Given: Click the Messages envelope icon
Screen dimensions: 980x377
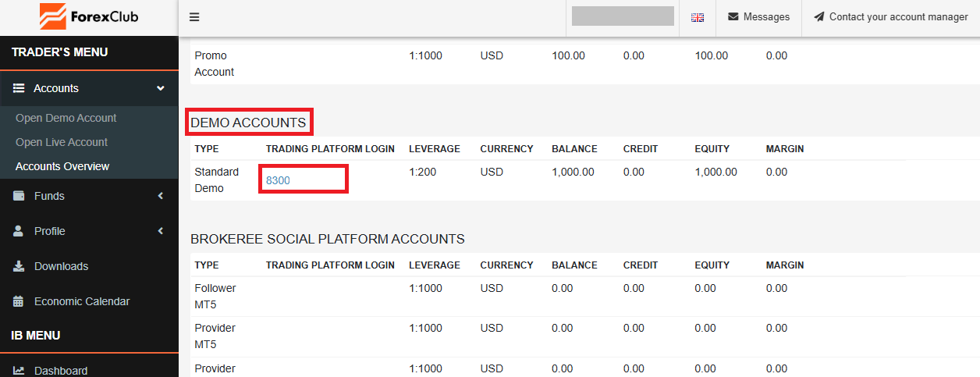Looking at the screenshot, I should (733, 16).
